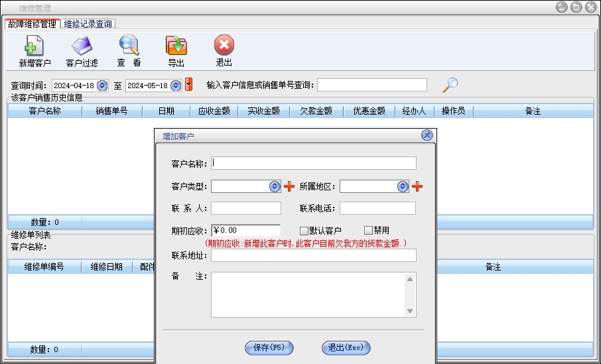Select the 故障维修管理 tab
601x364 pixels.
tap(32, 24)
